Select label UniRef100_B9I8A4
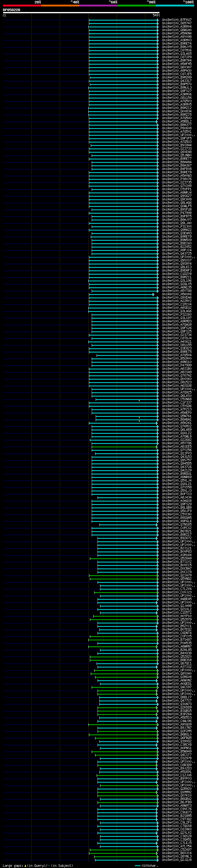The image size is (197, 868). point(177,145)
